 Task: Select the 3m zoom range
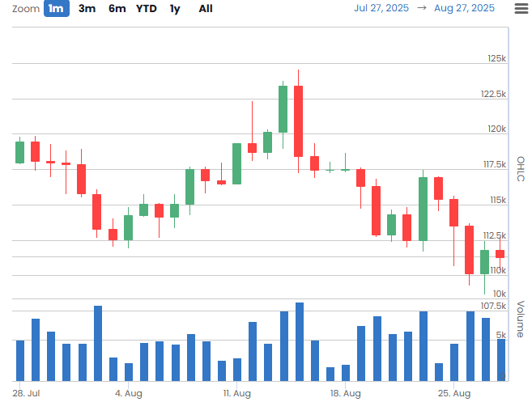coord(87,8)
